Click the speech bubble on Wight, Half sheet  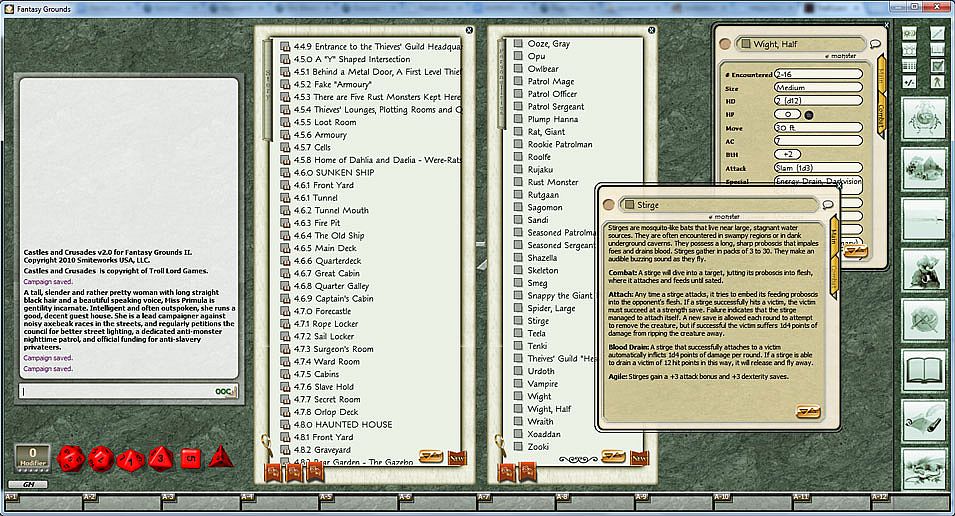click(875, 43)
